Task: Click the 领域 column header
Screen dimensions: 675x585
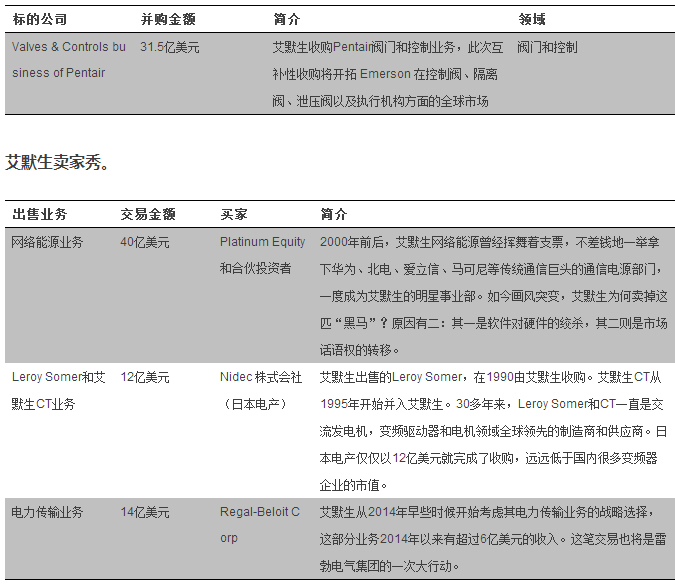Action: 531,19
